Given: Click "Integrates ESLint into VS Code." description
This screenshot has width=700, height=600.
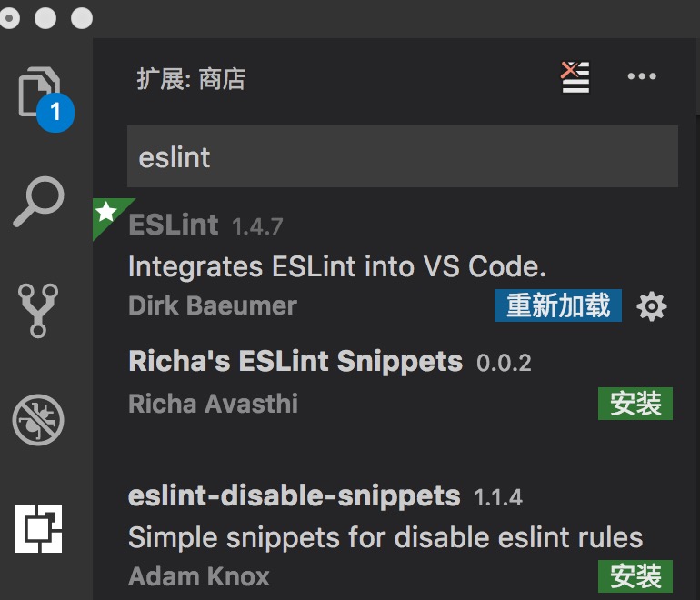Looking at the screenshot, I should 337,266.
